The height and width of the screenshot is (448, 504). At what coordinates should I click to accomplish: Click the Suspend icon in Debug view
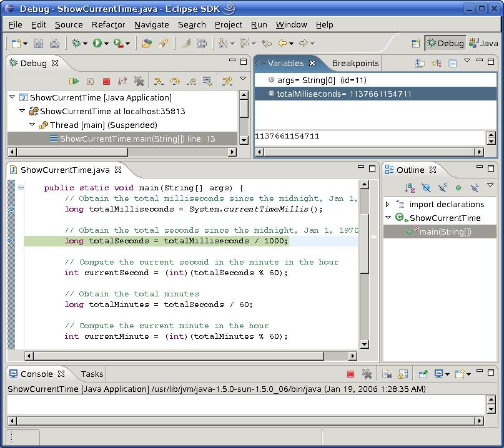tap(91, 81)
